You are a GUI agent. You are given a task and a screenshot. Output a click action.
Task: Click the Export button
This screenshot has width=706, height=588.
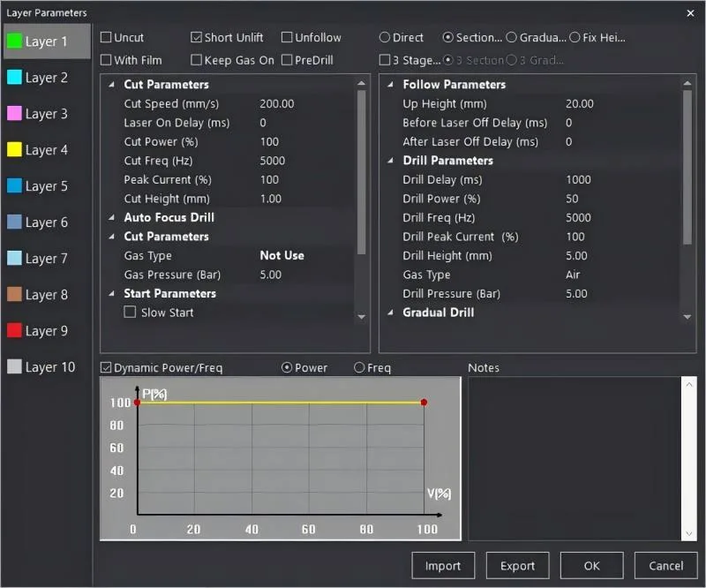tap(518, 565)
